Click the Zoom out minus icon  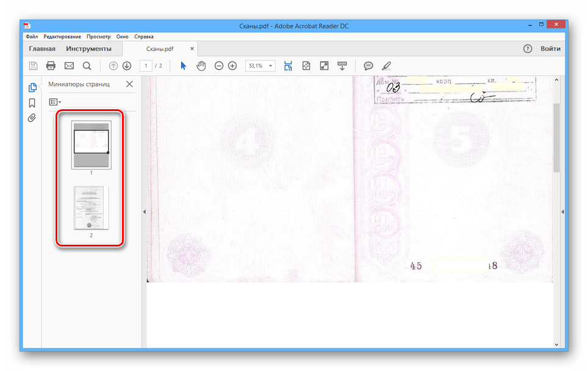[218, 66]
